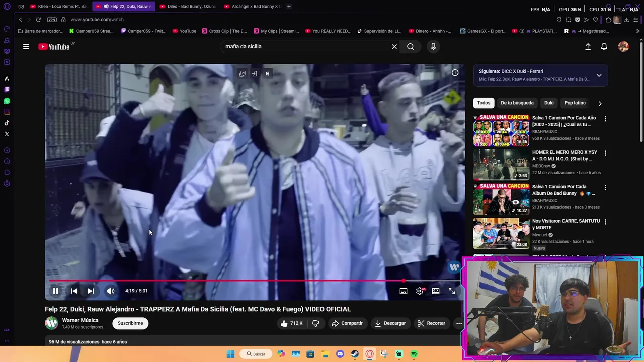
Task: Open browser downloads icon in toolbar
Action: (x=626, y=20)
